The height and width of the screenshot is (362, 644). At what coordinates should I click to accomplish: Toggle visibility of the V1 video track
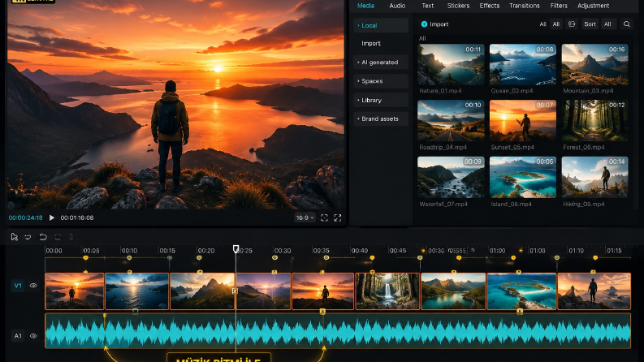pyautogui.click(x=33, y=285)
